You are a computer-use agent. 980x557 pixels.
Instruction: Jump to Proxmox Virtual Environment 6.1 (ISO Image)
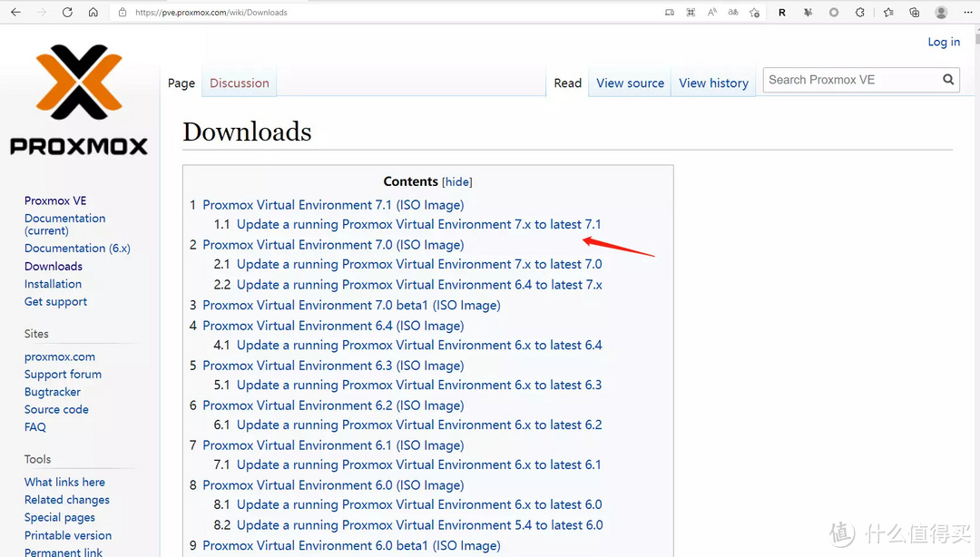pyautogui.click(x=333, y=445)
